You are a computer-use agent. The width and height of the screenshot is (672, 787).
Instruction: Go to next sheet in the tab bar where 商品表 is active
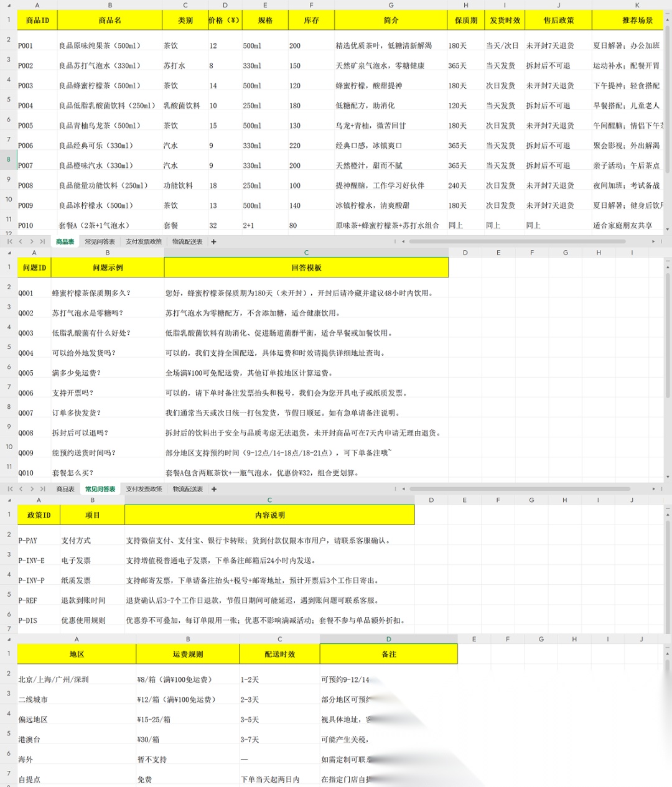32,241
